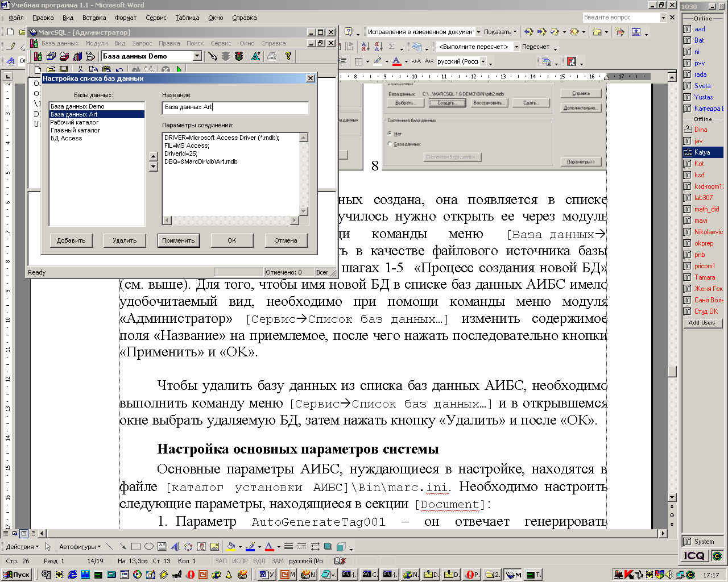Click Reject change icon in Reviewing toolbar
Screen dimensions: 728x582
574,32
